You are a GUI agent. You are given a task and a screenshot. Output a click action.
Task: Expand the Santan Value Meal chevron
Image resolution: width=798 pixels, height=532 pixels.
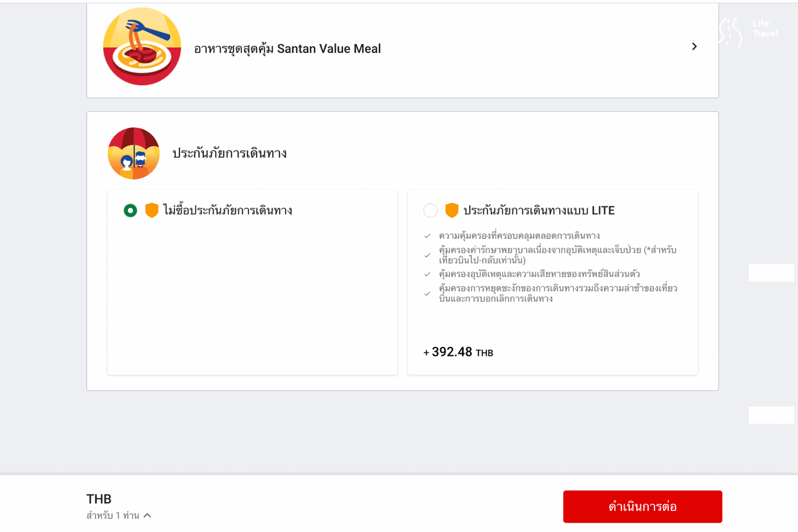pyautogui.click(x=694, y=46)
